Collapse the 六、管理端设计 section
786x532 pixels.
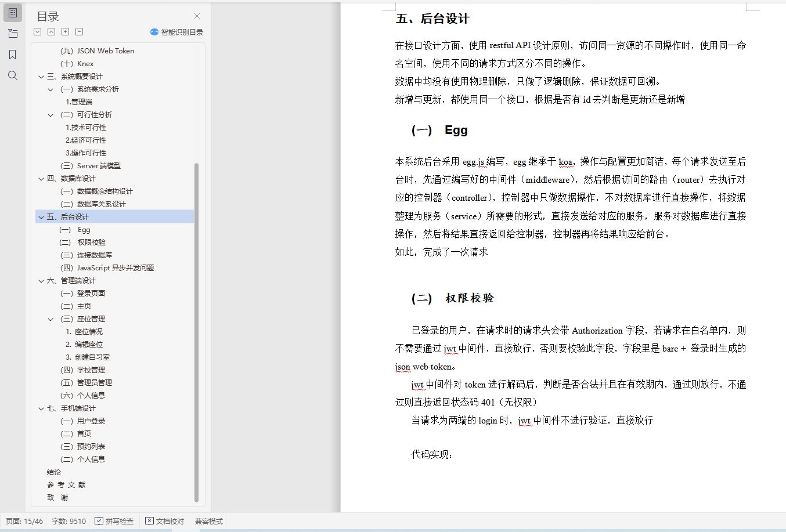pyautogui.click(x=41, y=281)
